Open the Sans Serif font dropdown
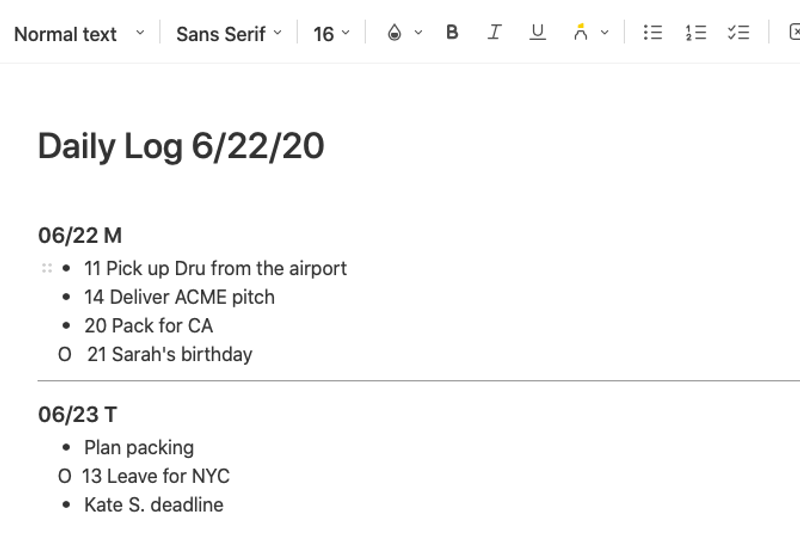Image resolution: width=800 pixels, height=537 pixels. 229,34
